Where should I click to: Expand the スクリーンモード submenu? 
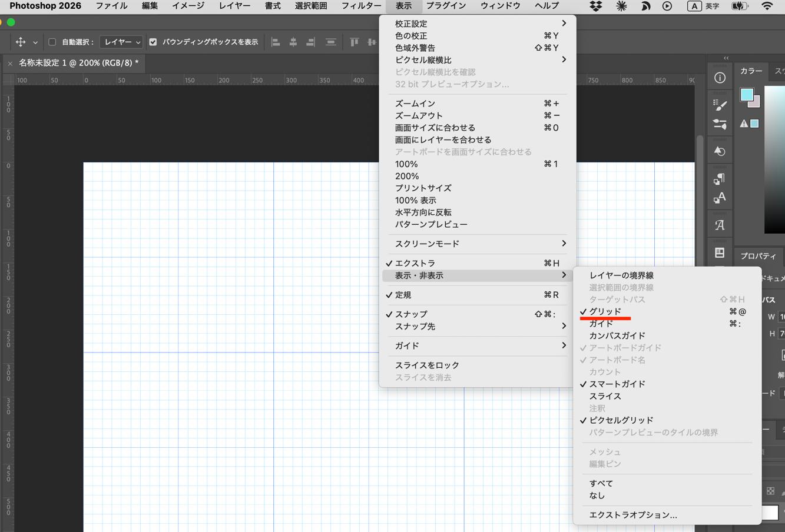[x=477, y=244]
